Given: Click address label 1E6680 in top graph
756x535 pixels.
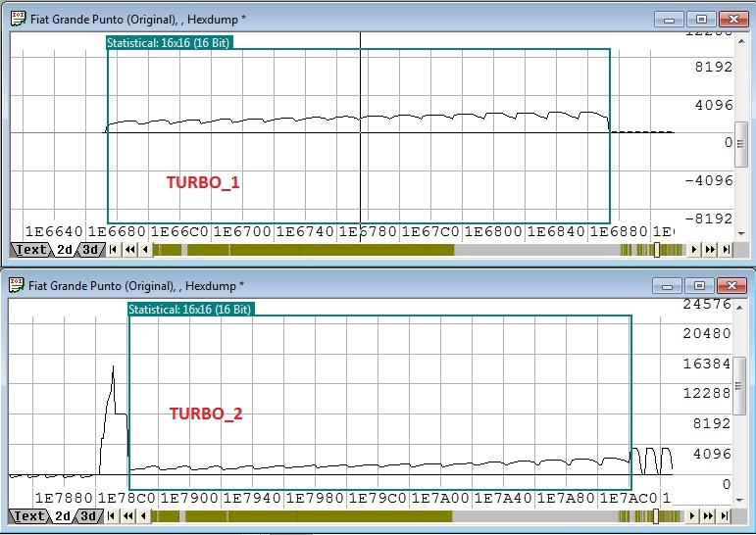Looking at the screenshot, I should 117,232.
